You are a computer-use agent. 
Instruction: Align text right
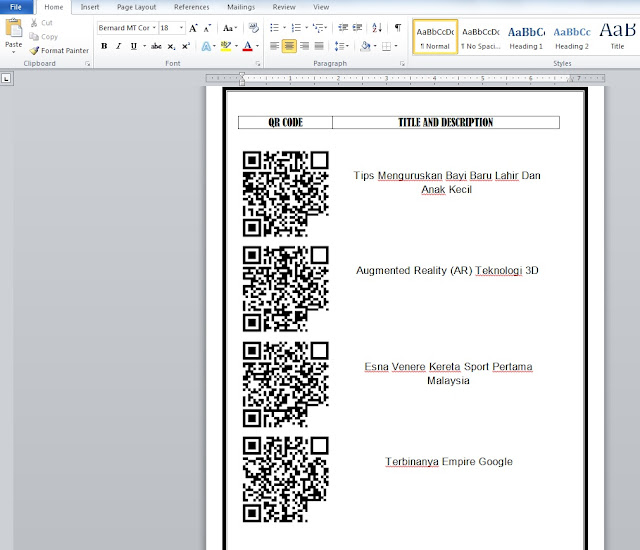[x=304, y=46]
